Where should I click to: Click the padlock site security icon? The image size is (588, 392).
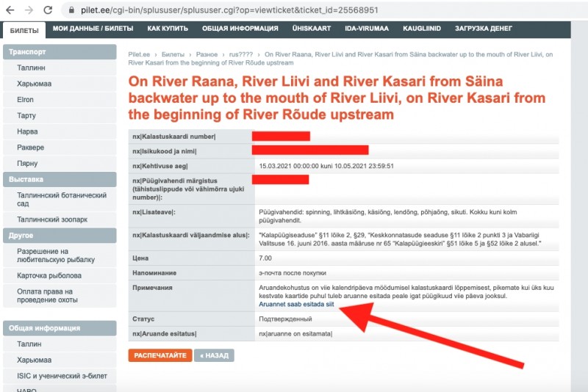click(71, 10)
